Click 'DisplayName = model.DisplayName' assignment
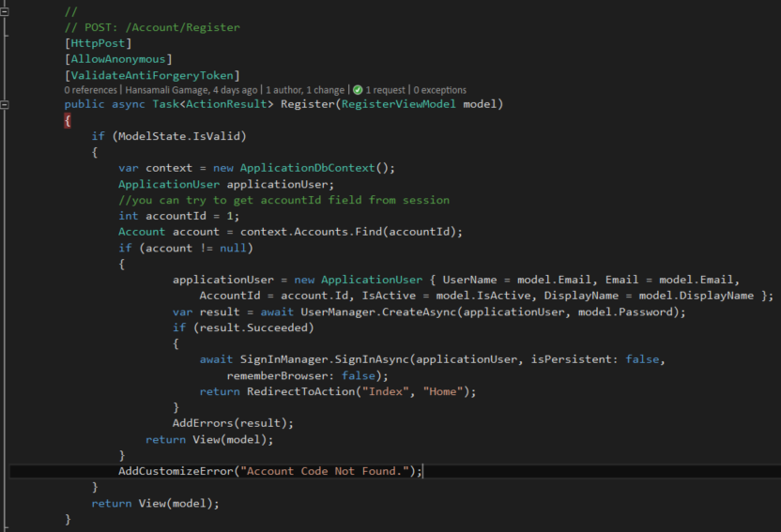Viewport: 781px width, 532px height. (649, 296)
